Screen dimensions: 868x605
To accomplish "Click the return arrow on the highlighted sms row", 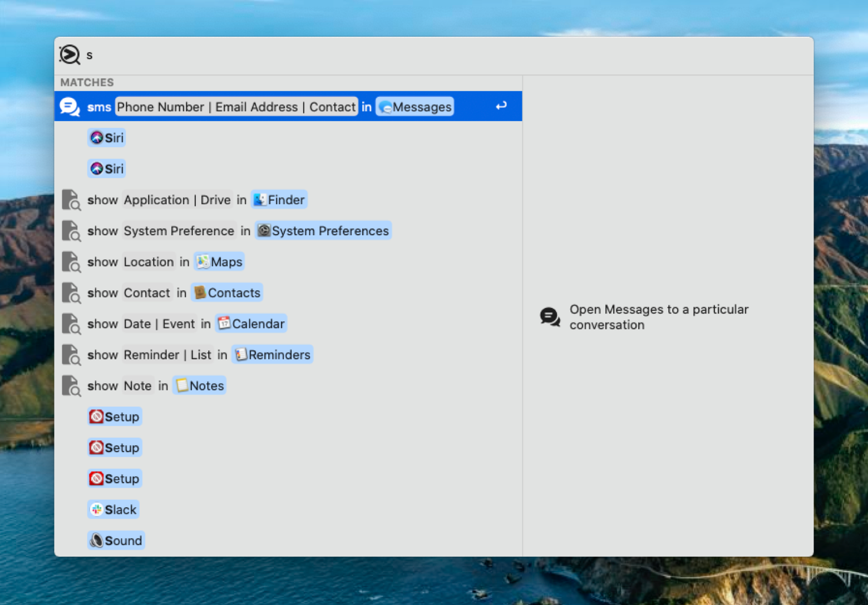I will tap(501, 106).
